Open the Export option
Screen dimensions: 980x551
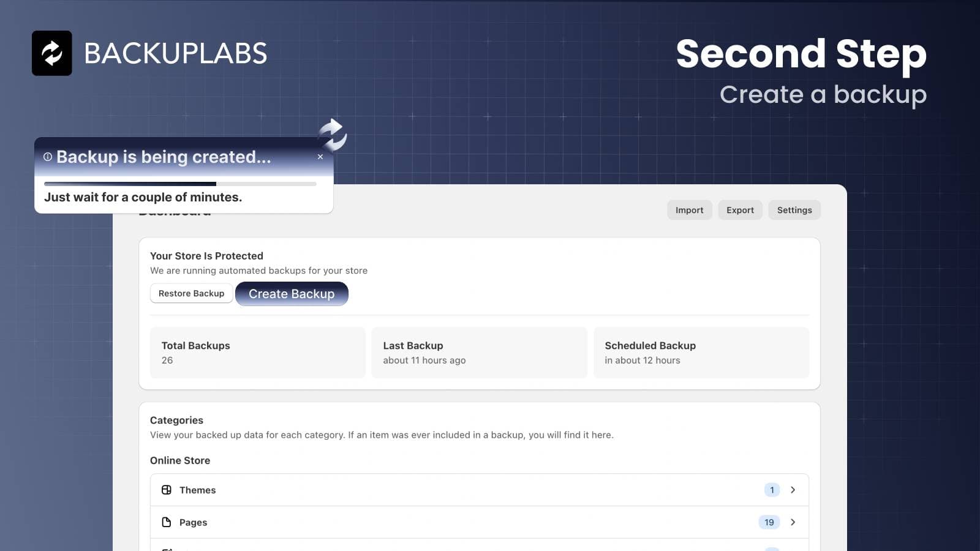pos(740,210)
